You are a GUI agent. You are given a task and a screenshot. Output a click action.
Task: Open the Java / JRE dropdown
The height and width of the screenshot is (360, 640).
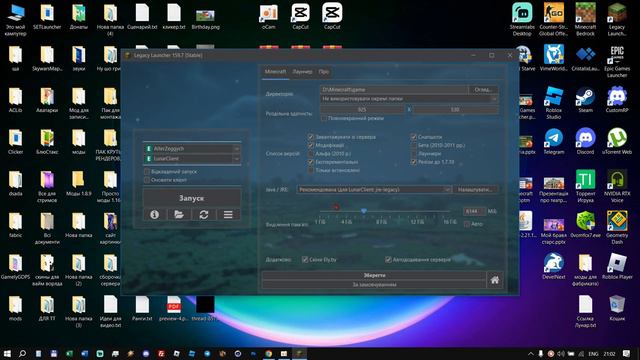pyautogui.click(x=374, y=189)
